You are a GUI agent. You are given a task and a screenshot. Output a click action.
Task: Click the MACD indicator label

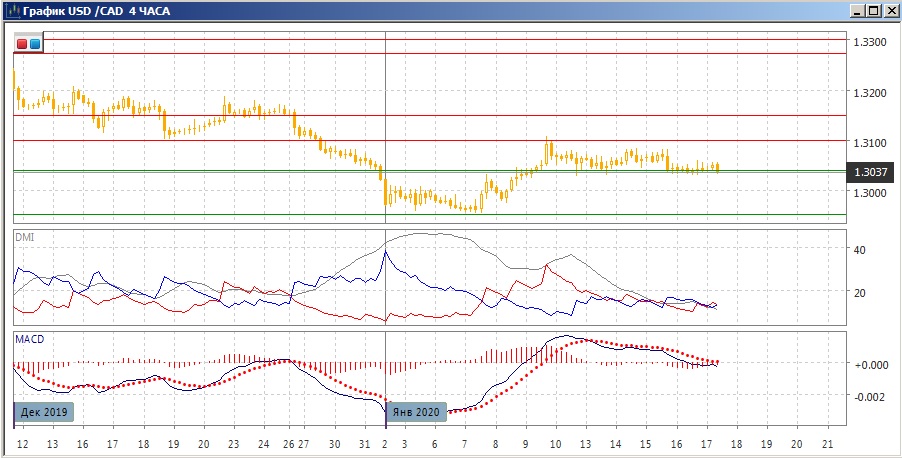[29, 339]
